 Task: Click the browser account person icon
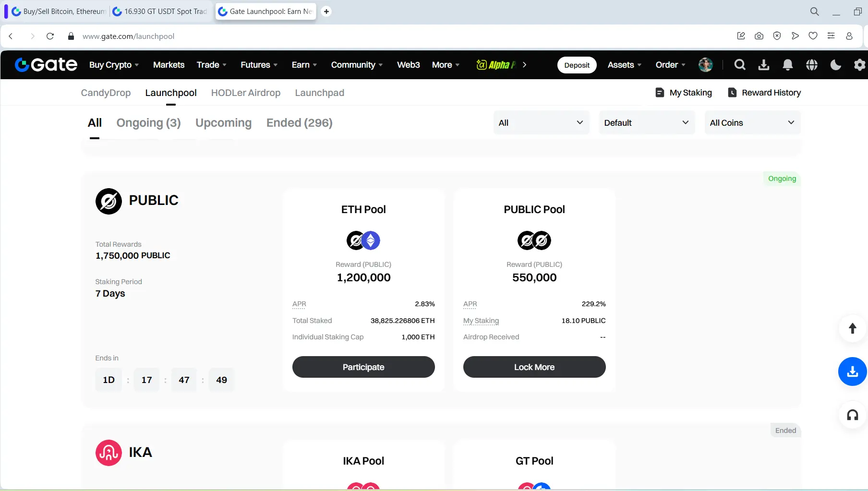(849, 36)
